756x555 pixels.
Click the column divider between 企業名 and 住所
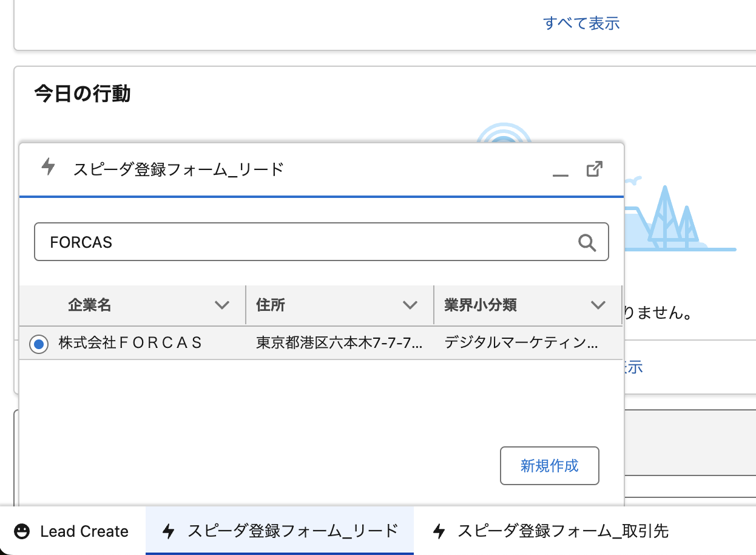pyautogui.click(x=246, y=305)
